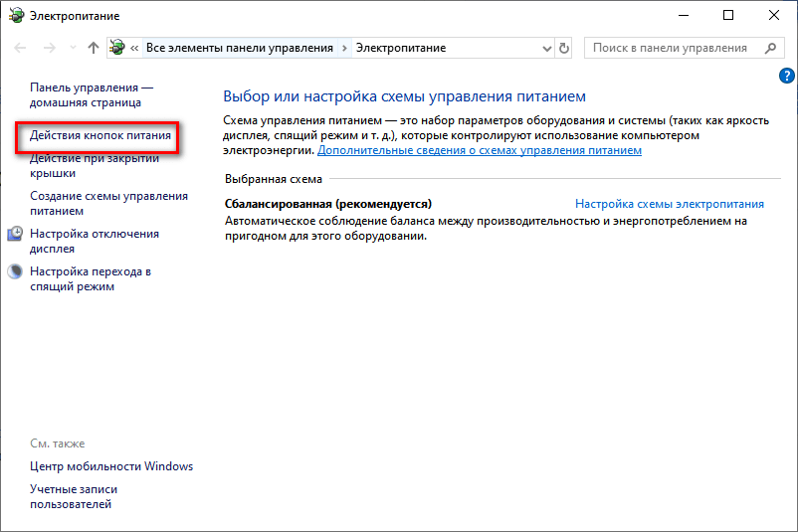798x532 pixels.
Task: Open Учетные записи пользователей link
Action: (x=74, y=496)
